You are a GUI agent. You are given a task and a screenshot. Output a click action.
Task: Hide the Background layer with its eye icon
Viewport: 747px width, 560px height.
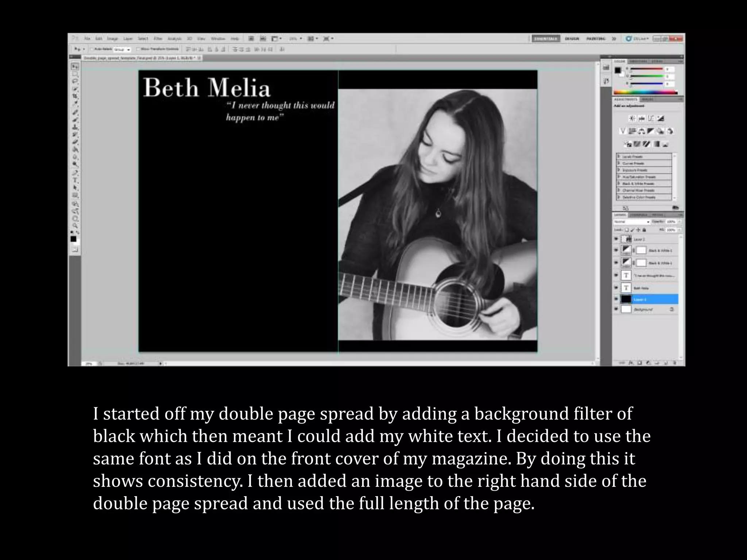pyautogui.click(x=616, y=309)
